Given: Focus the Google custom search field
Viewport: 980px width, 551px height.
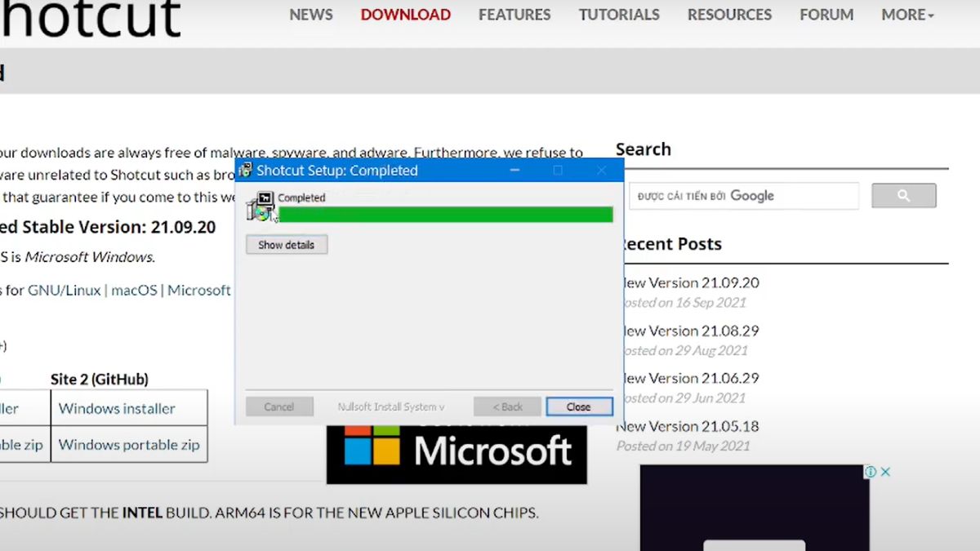Looking at the screenshot, I should (744, 196).
